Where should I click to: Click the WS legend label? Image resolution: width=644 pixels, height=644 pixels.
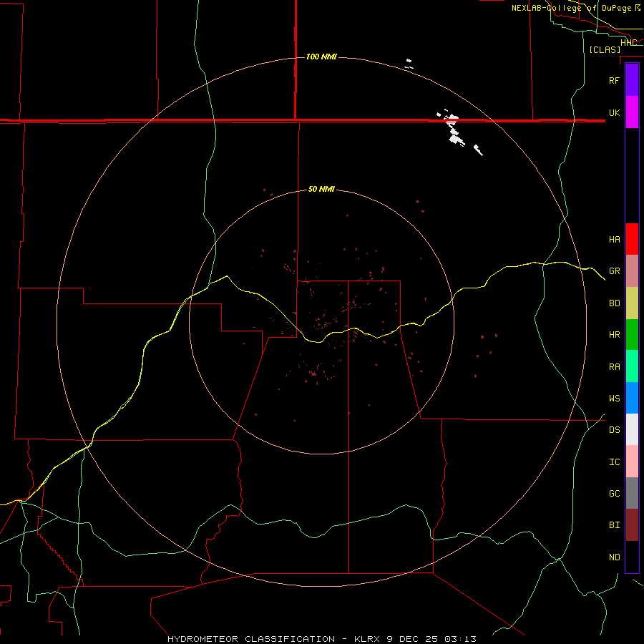614,398
